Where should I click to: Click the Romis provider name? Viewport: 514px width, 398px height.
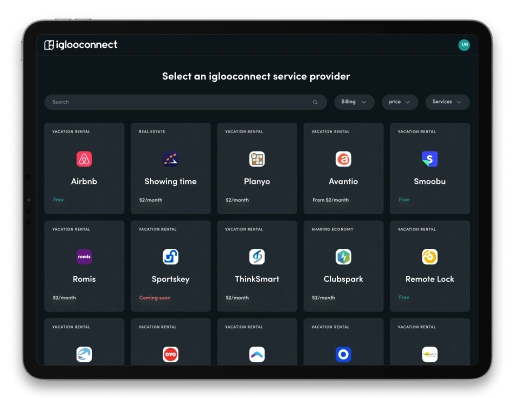(x=84, y=279)
